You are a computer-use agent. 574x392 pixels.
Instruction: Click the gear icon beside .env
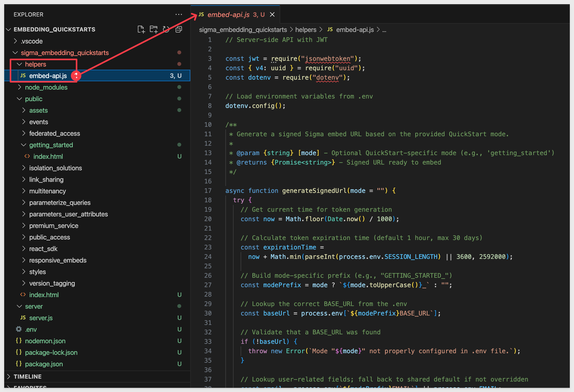(19, 329)
